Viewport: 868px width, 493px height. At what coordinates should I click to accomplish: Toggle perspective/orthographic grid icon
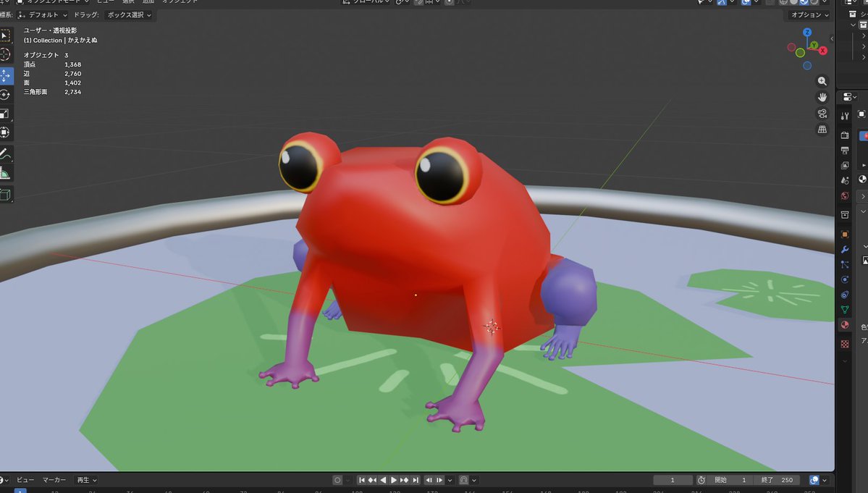click(822, 130)
